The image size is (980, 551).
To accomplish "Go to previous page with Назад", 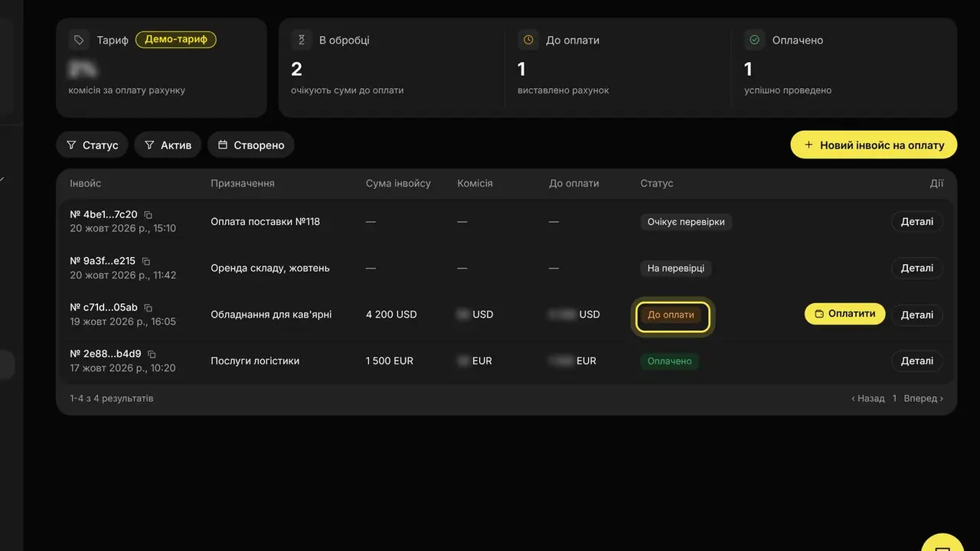I will point(868,399).
